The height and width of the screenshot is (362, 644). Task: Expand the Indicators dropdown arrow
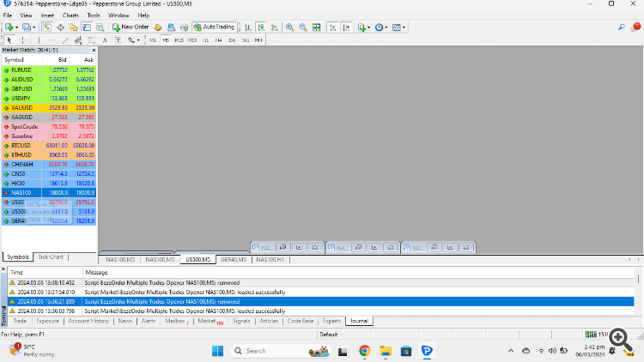tap(368, 27)
